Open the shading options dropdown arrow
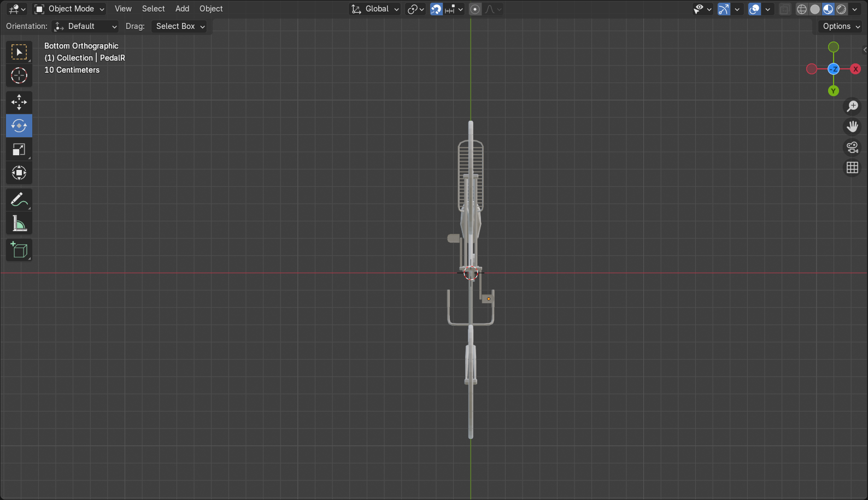 [x=855, y=9]
